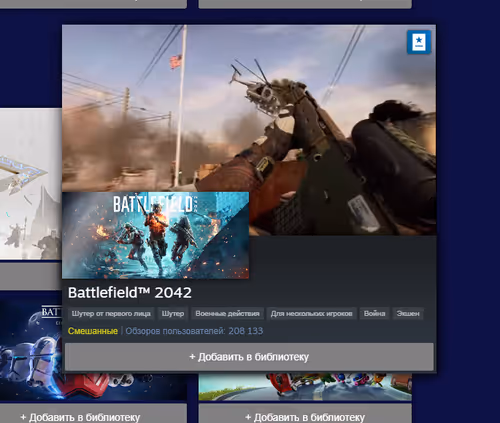Click the "Экшен" tag

(408, 314)
